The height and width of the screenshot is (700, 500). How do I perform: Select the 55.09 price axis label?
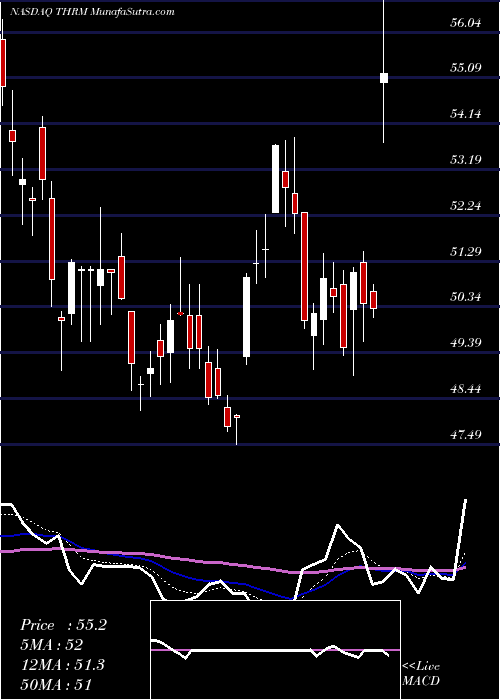[x=465, y=68]
